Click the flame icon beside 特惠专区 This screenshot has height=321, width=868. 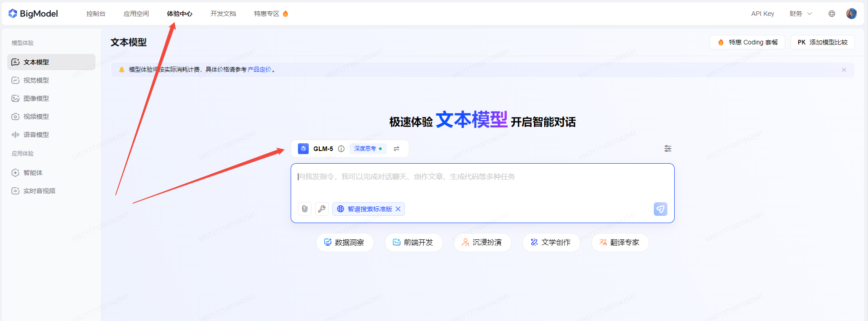[x=285, y=14]
